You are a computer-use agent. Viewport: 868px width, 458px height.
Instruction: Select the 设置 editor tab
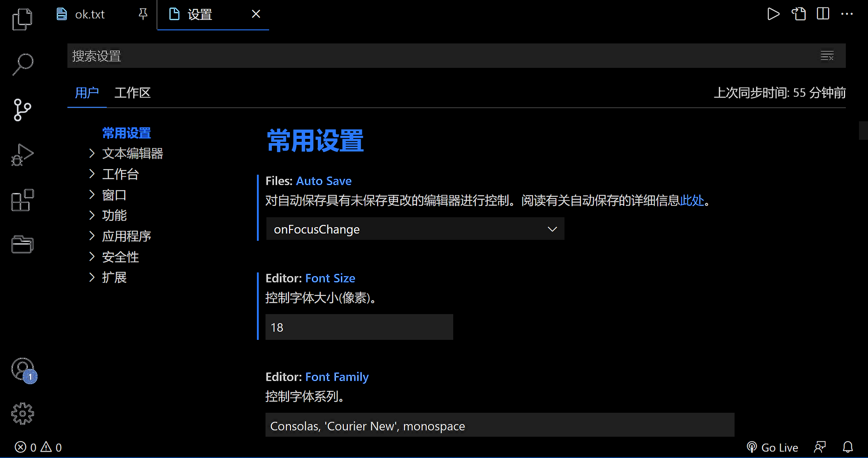[199, 14]
